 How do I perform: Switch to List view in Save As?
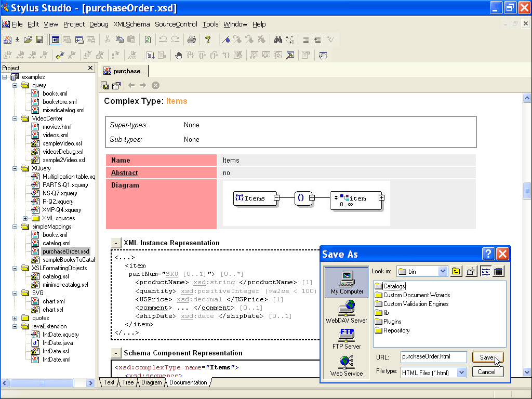pos(486,271)
